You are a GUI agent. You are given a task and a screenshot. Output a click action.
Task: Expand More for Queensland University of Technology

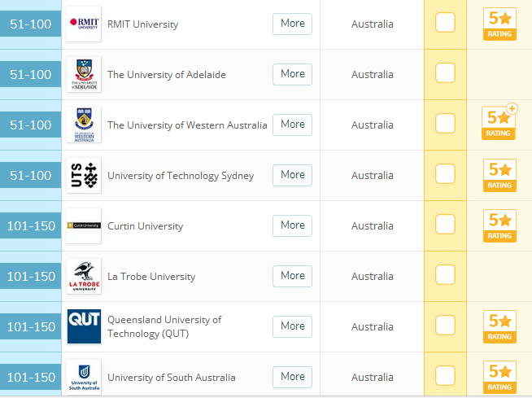point(292,326)
